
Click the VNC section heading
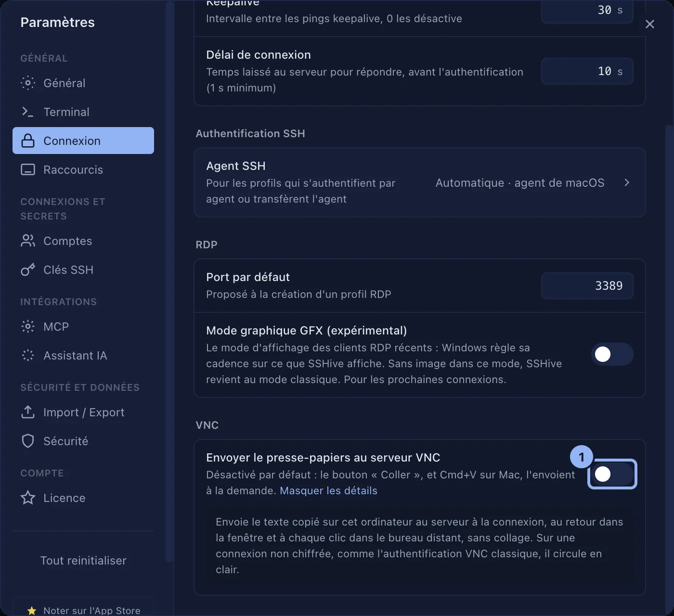tap(207, 425)
